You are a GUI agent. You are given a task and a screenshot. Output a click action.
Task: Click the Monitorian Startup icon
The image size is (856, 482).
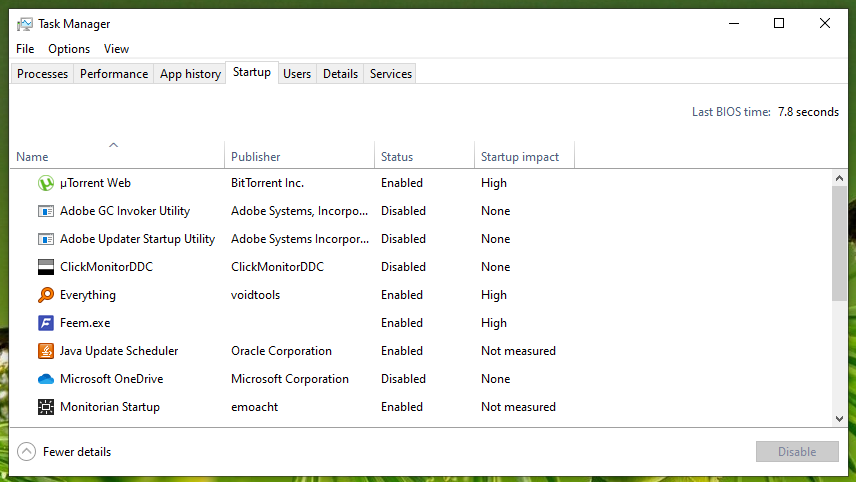click(46, 407)
